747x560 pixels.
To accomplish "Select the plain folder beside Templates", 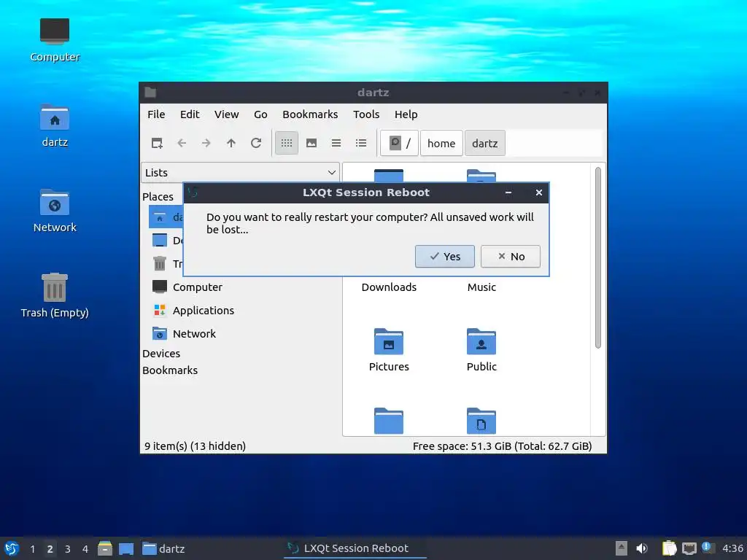I will tap(389, 421).
